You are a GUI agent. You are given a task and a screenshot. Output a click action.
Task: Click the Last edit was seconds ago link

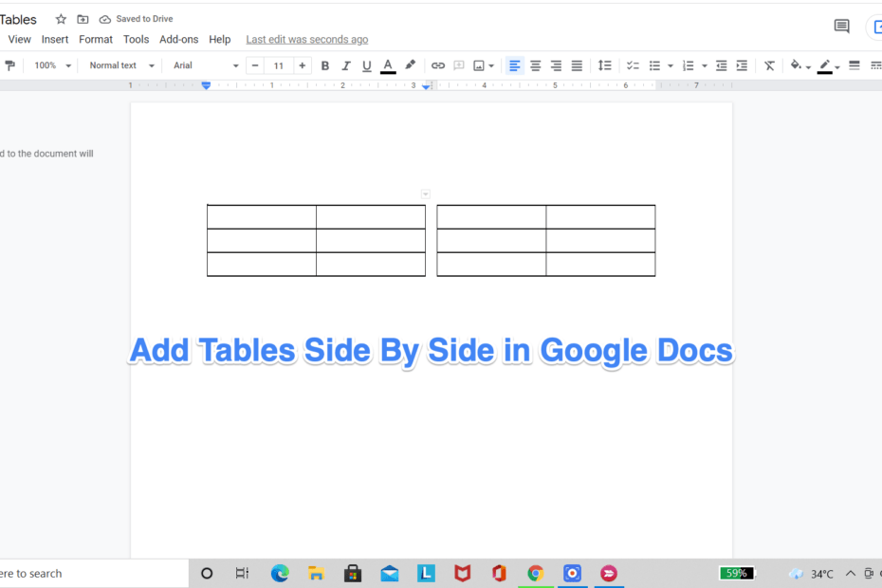click(x=307, y=40)
